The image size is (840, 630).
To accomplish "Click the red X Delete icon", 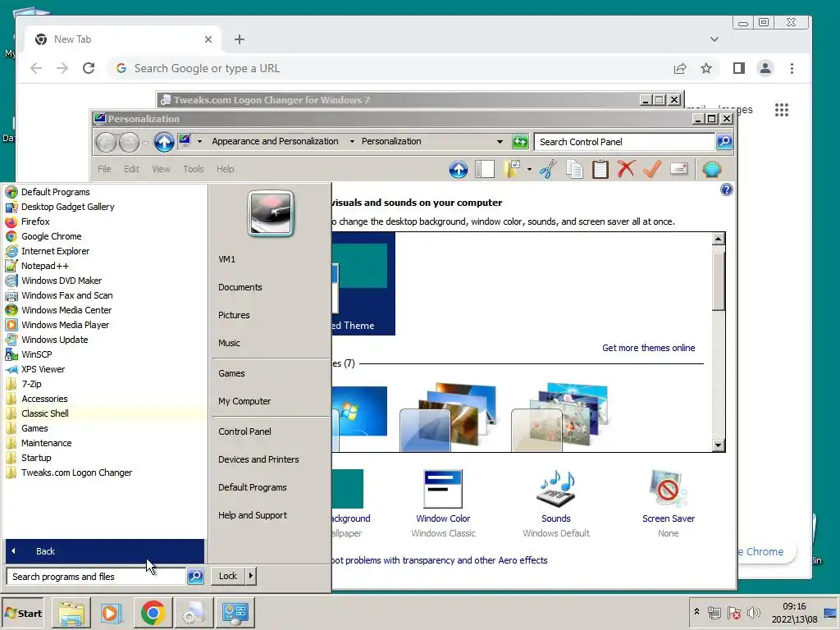I will click(x=626, y=169).
